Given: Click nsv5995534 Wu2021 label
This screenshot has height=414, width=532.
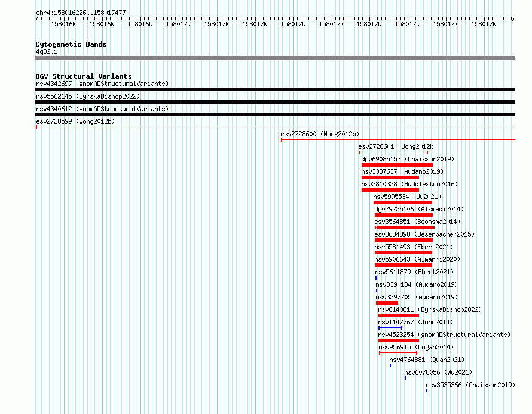Looking at the screenshot, I should point(407,197).
